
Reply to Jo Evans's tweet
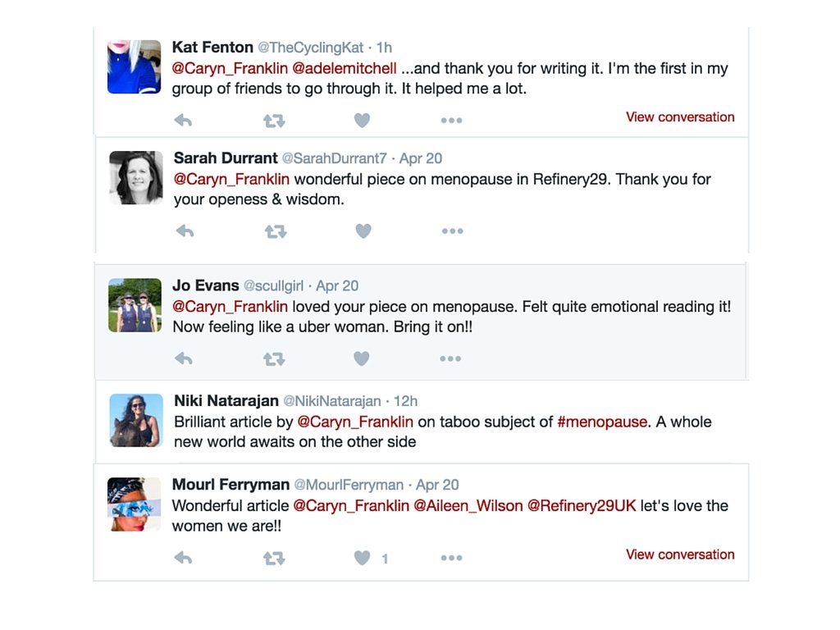coord(184,358)
